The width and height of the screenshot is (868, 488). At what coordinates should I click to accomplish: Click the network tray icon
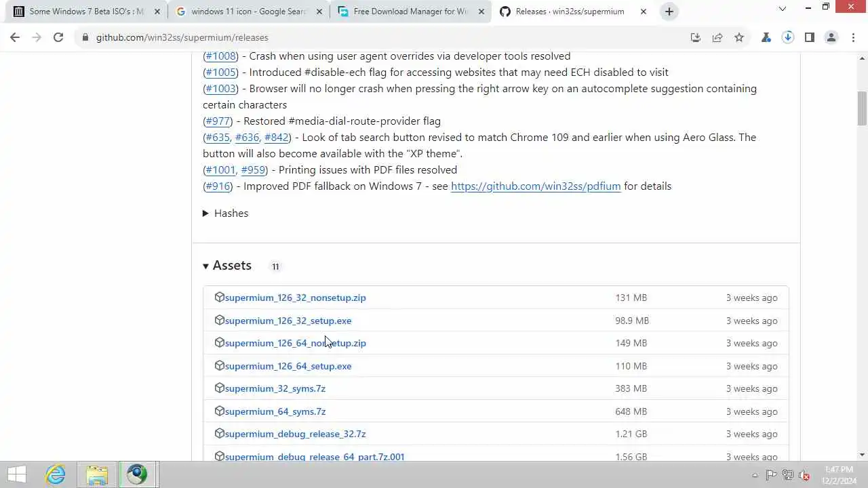787,475
